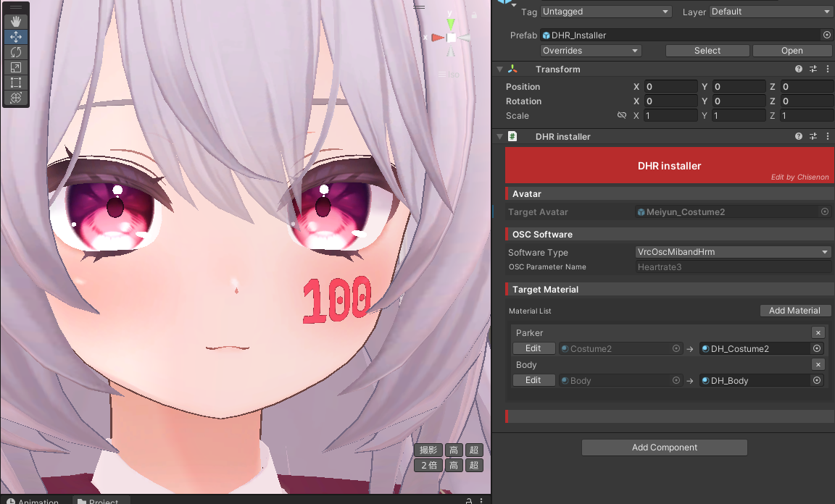The image size is (835, 504).
Task: Select the Hand (View) tool
Action: click(16, 22)
